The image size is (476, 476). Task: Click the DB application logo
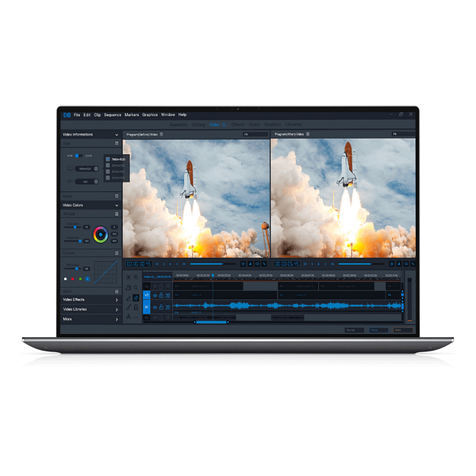coord(67,115)
